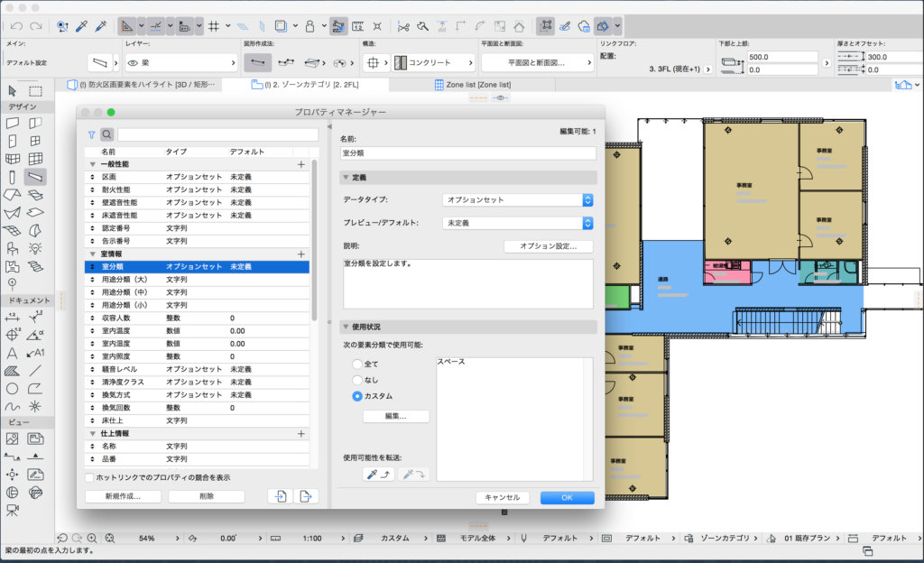924x563 pixels.
Task: Click the scissors trim icon
Action: (x=403, y=26)
